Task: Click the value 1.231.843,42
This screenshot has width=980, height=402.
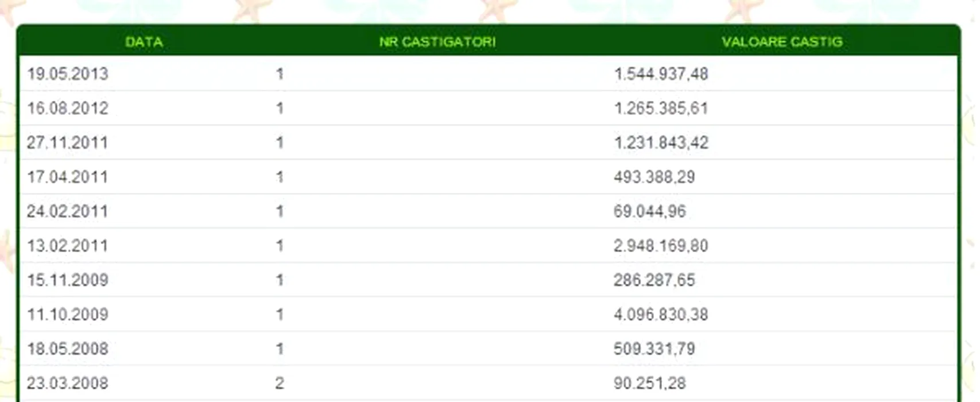Action: [661, 143]
